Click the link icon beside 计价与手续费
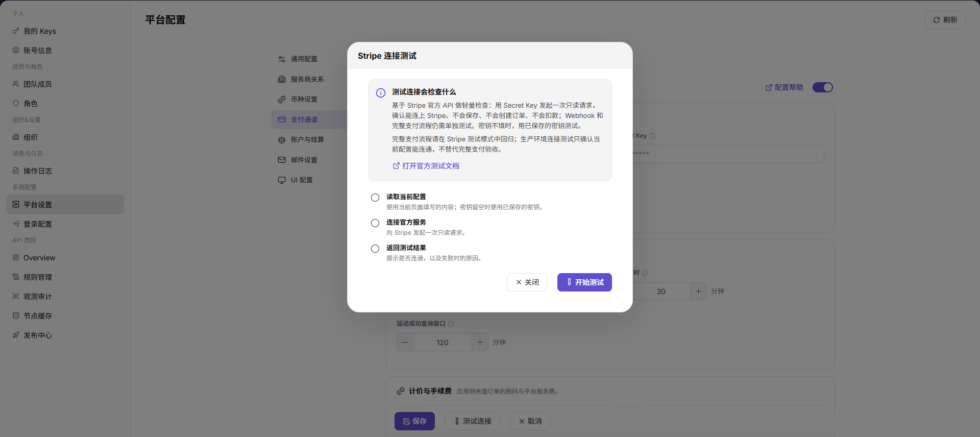The image size is (980, 437). pyautogui.click(x=401, y=391)
